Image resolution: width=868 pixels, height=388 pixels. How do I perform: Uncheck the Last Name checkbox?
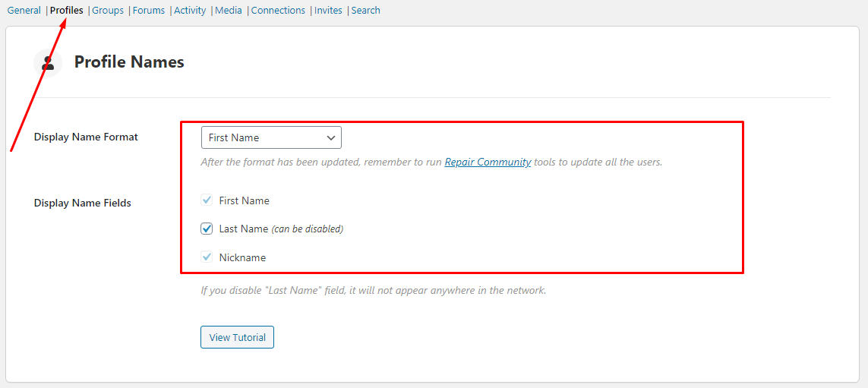pos(207,229)
